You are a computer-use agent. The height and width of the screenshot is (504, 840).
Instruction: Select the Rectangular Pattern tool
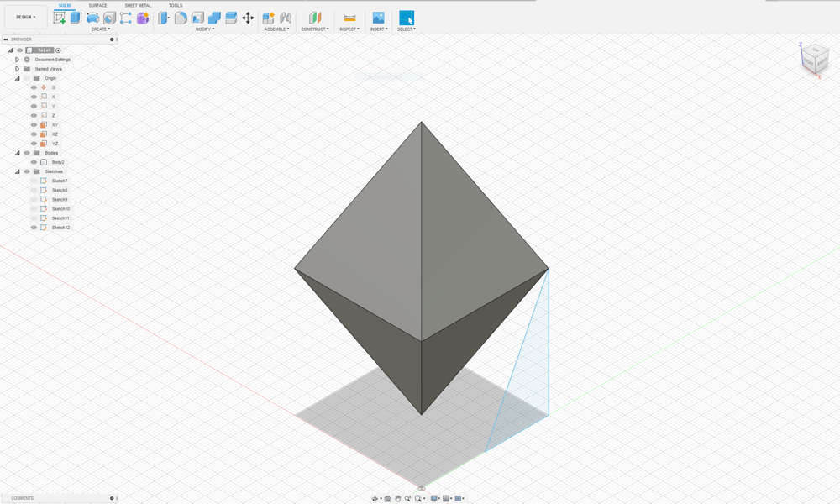[x=126, y=18]
